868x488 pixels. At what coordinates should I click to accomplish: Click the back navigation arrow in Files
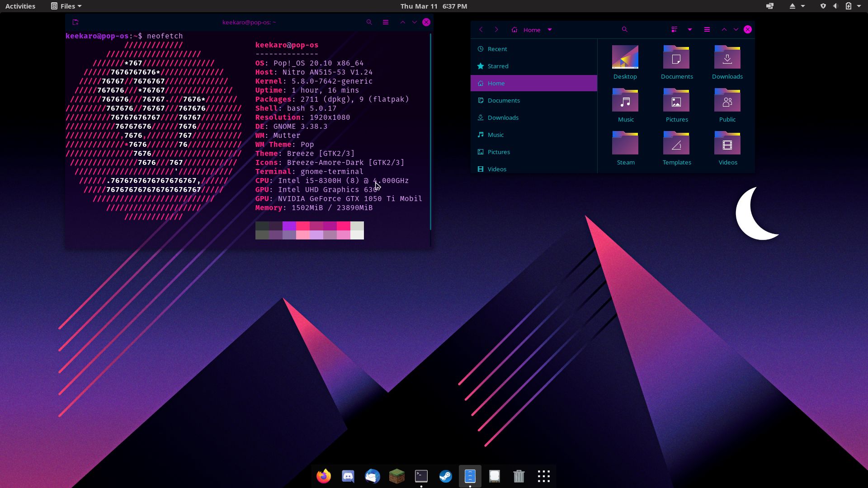pos(481,29)
